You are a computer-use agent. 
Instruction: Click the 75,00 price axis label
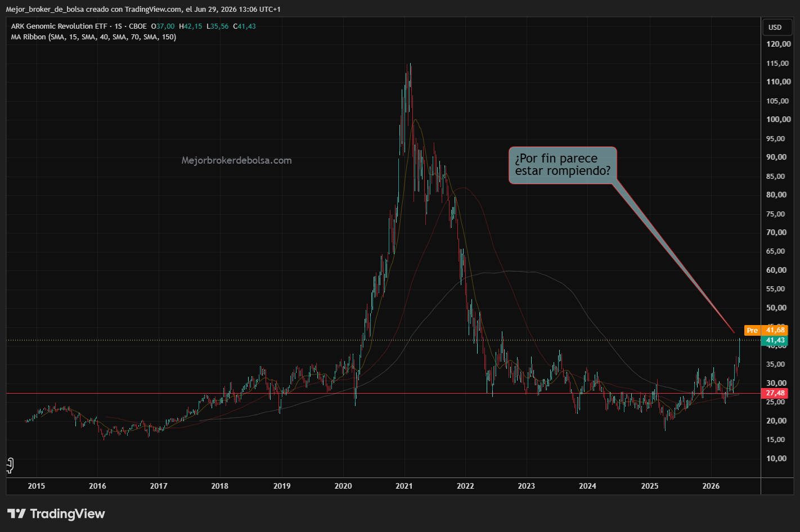pyautogui.click(x=776, y=214)
